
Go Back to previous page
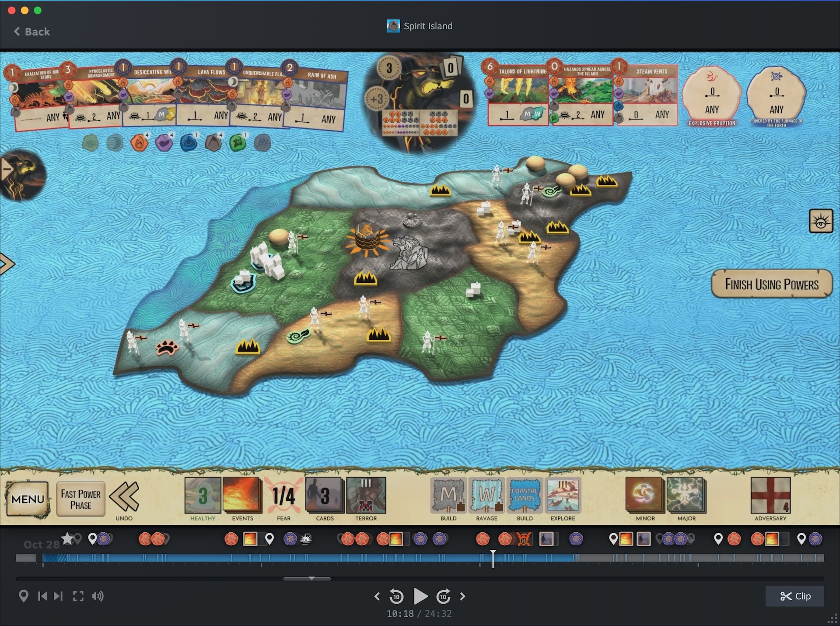tap(31, 32)
